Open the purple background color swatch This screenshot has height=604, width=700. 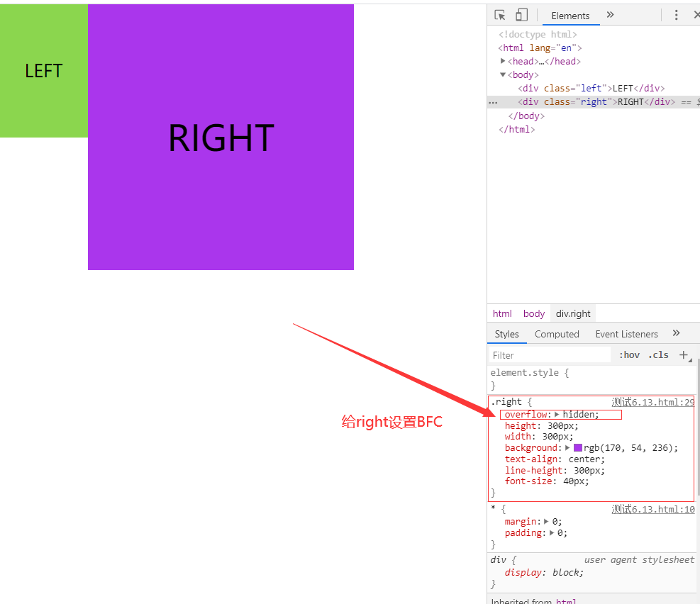pyautogui.click(x=578, y=447)
